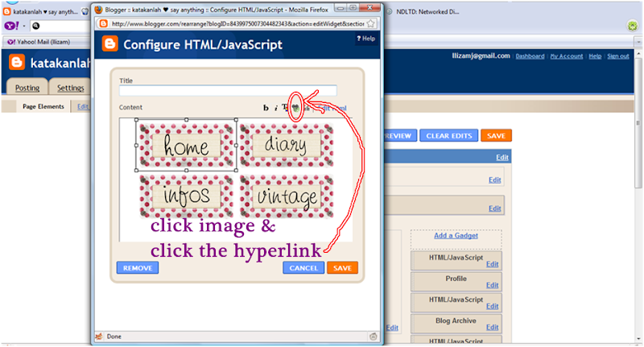
Task: Click Edit link in the blue header bar
Action: click(x=502, y=157)
